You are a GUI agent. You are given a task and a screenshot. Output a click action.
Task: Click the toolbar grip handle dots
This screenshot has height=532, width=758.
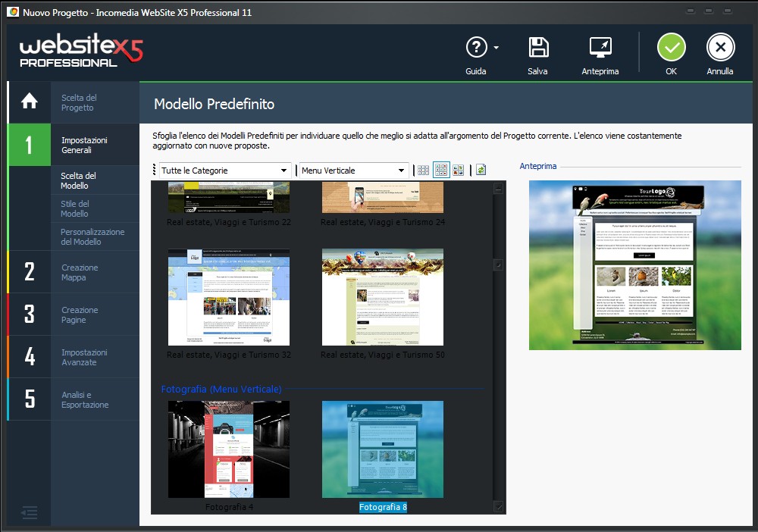pyautogui.click(x=154, y=170)
